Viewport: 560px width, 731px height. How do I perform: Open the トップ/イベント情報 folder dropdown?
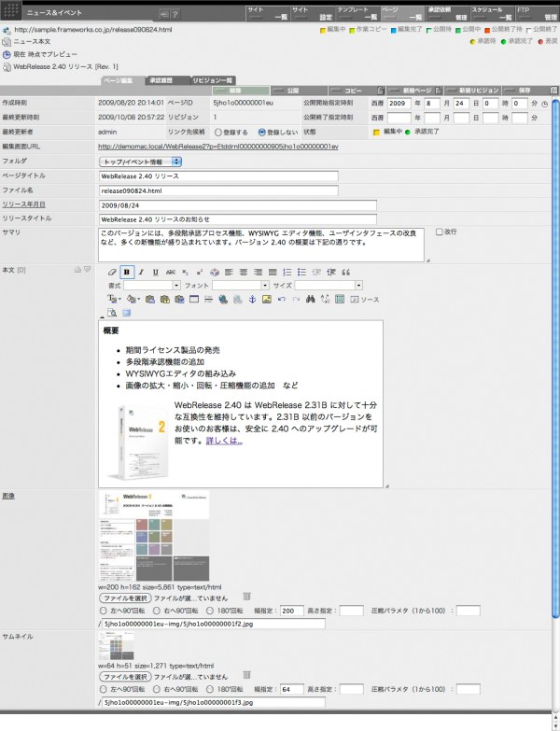point(139,162)
